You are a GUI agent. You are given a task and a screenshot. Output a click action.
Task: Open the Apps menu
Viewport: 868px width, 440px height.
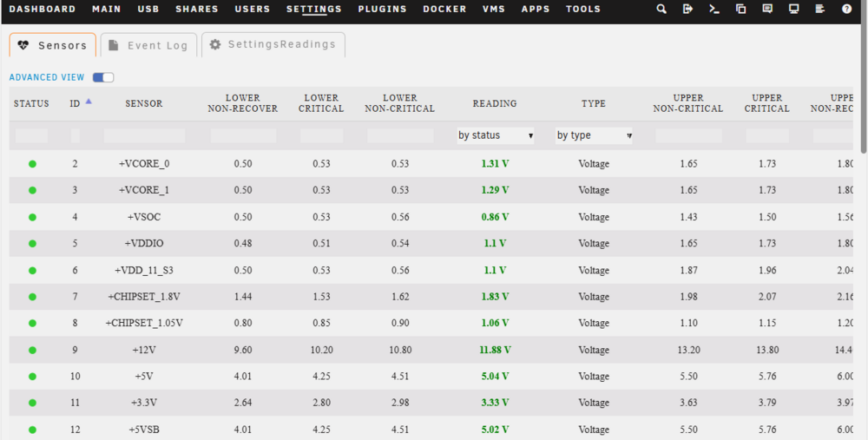536,9
